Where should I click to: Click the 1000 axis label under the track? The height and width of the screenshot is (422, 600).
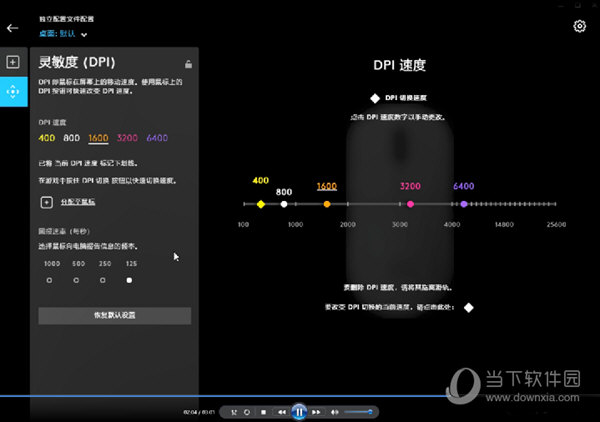tap(295, 225)
